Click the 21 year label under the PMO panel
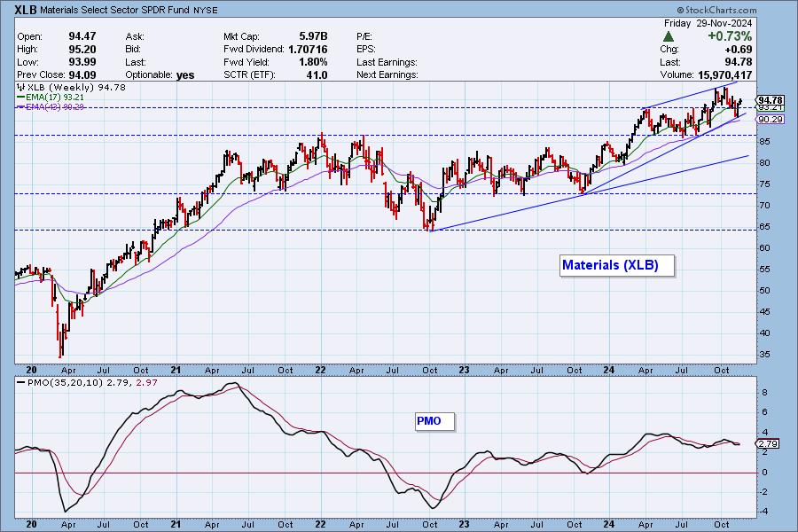 click(x=176, y=524)
